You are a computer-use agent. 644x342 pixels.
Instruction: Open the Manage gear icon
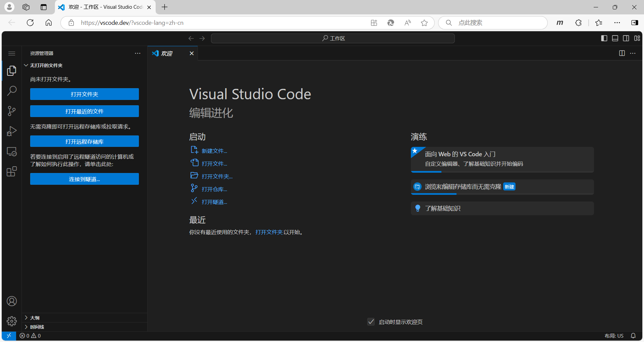tap(12, 321)
